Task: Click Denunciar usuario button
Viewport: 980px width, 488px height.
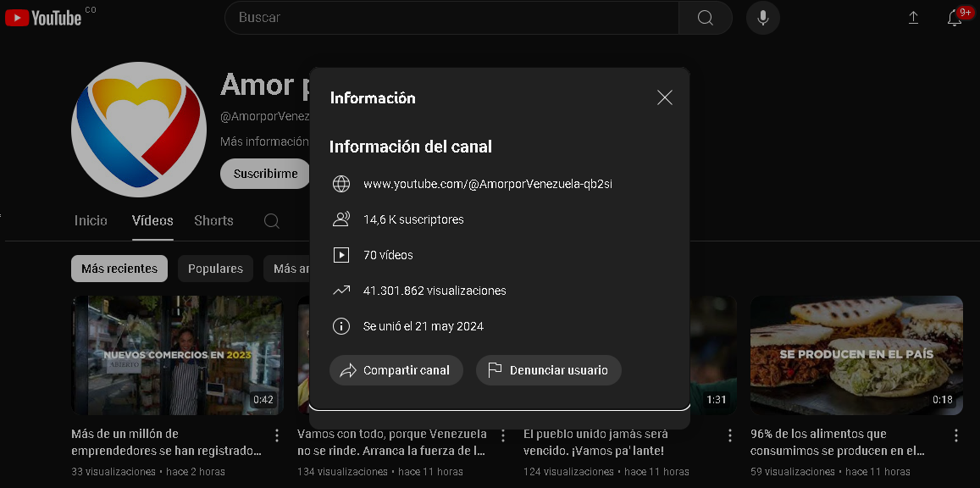Action: click(x=549, y=370)
